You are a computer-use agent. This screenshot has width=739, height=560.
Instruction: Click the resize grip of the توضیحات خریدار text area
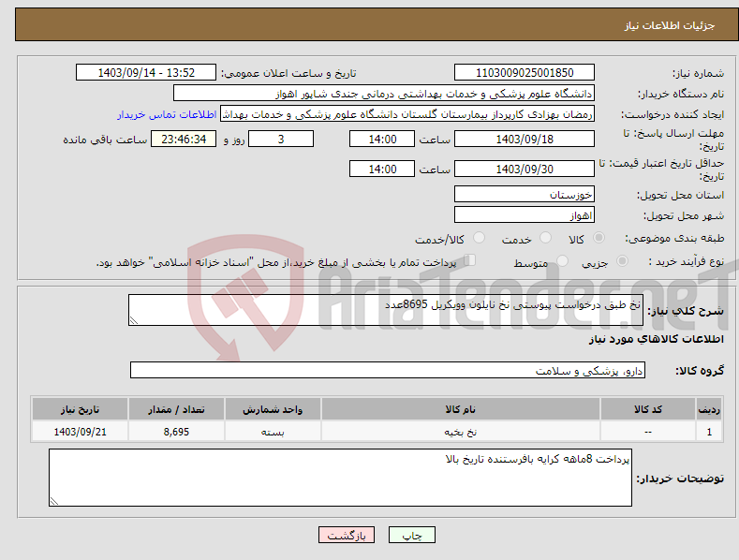[54, 502]
